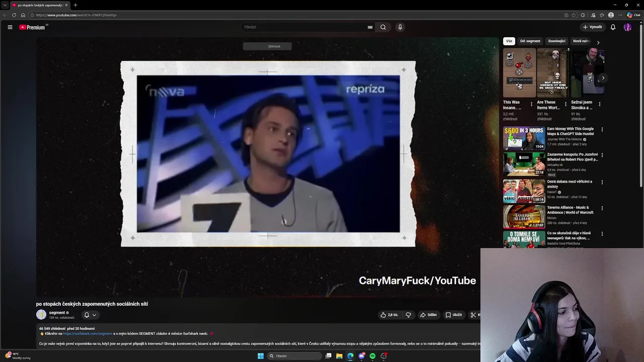644x362 pixels.
Task: Open Spotify from the taskbar
Action: tap(372, 356)
